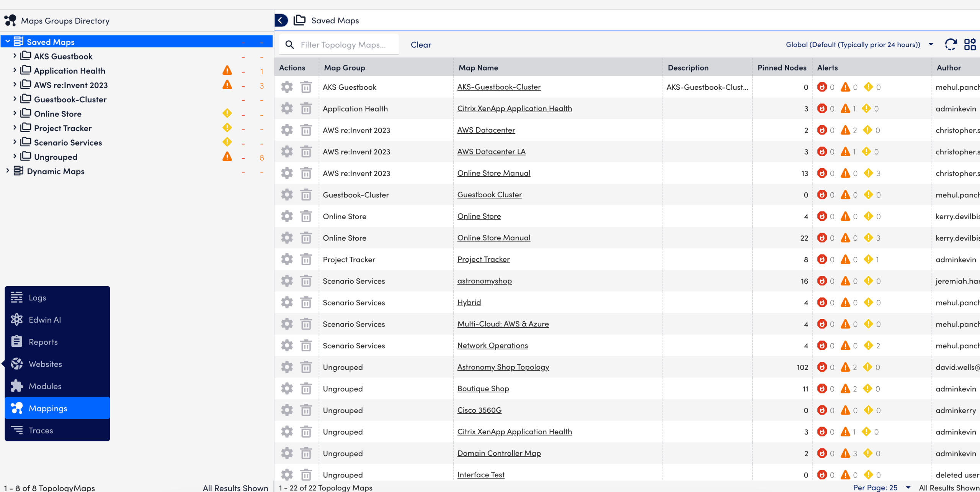Collapse the Saved Maps tree node
Viewport: 980px width, 492px height.
tap(7, 41)
